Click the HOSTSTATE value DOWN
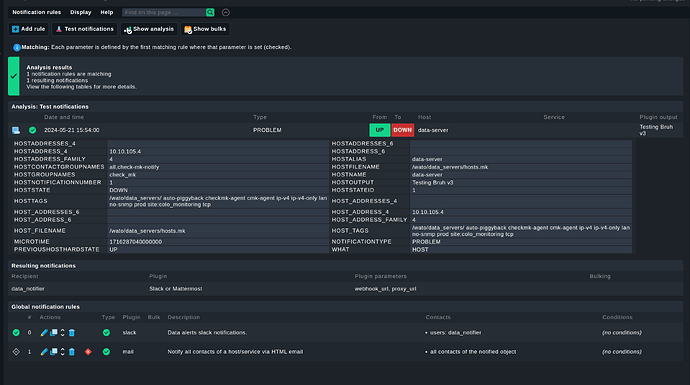Viewport: 690px width, 385px height. [118, 190]
